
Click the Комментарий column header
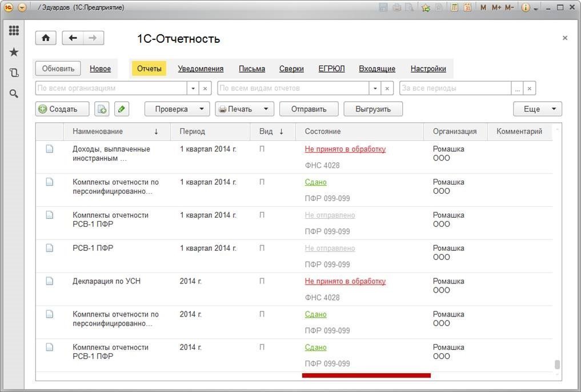pos(520,131)
